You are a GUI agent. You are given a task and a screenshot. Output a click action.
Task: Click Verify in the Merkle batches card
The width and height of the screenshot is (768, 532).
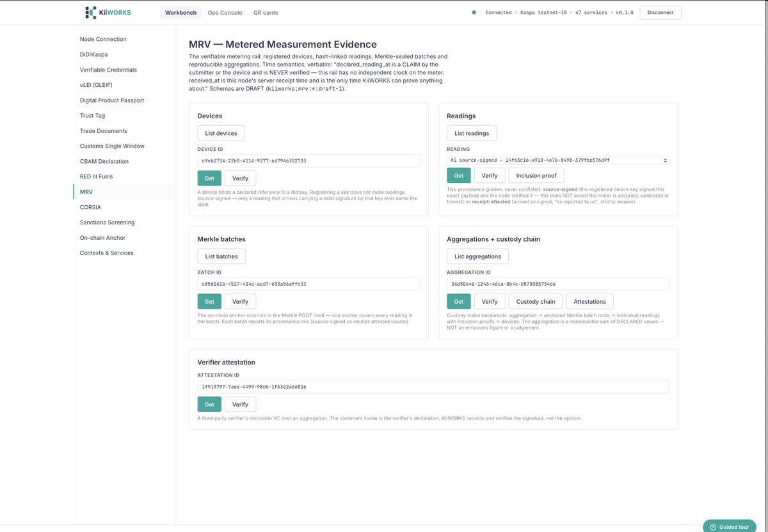(240, 301)
